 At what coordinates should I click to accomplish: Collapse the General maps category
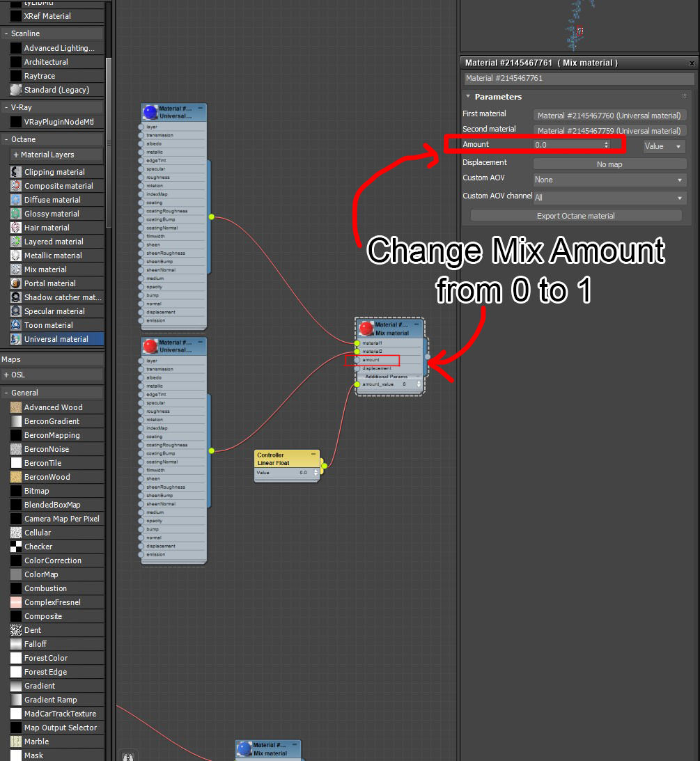coord(6,393)
